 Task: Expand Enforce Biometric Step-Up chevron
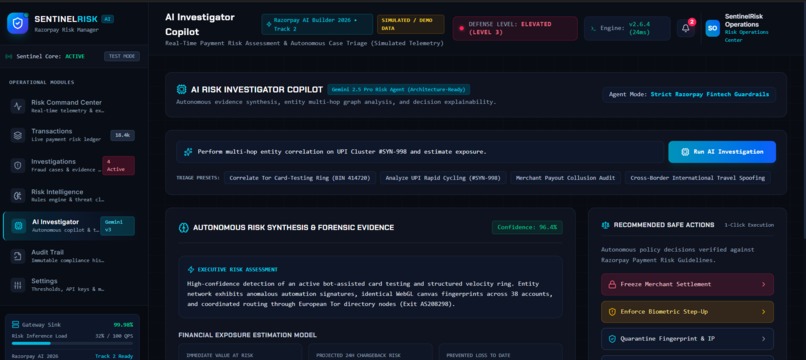[763, 312]
